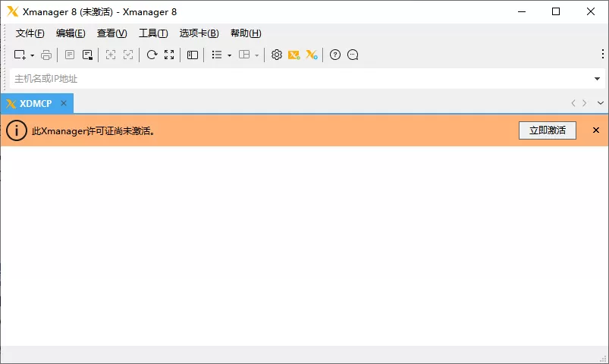Click the pane layout grid icon

[x=244, y=55]
